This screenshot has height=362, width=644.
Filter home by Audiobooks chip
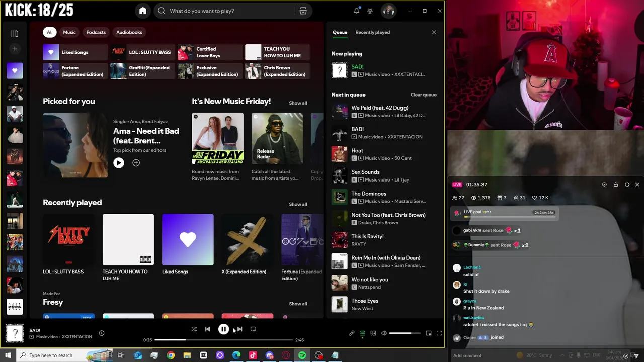pos(129,32)
